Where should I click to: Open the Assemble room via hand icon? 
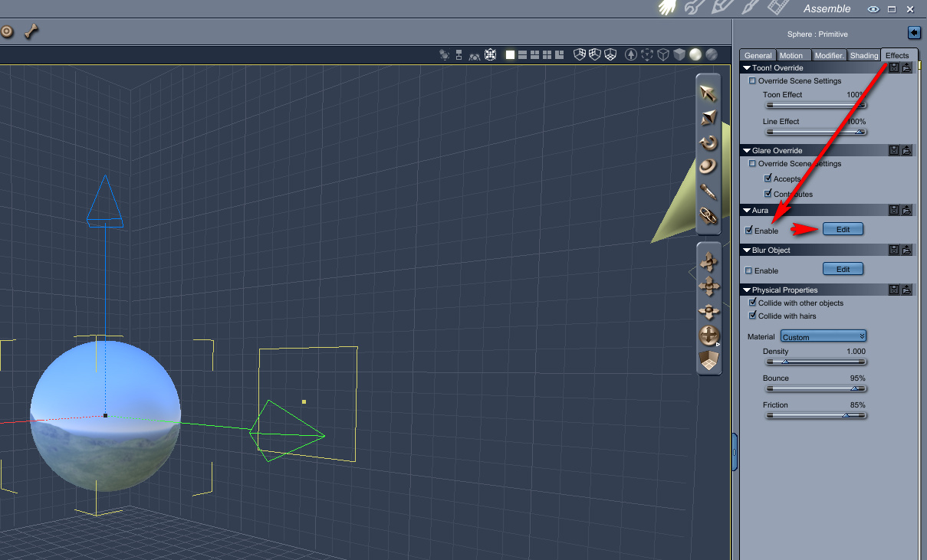668,8
